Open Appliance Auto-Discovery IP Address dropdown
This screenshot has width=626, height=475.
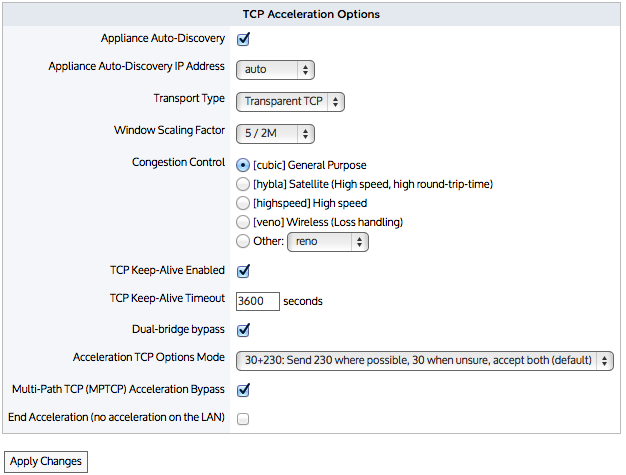click(x=275, y=70)
